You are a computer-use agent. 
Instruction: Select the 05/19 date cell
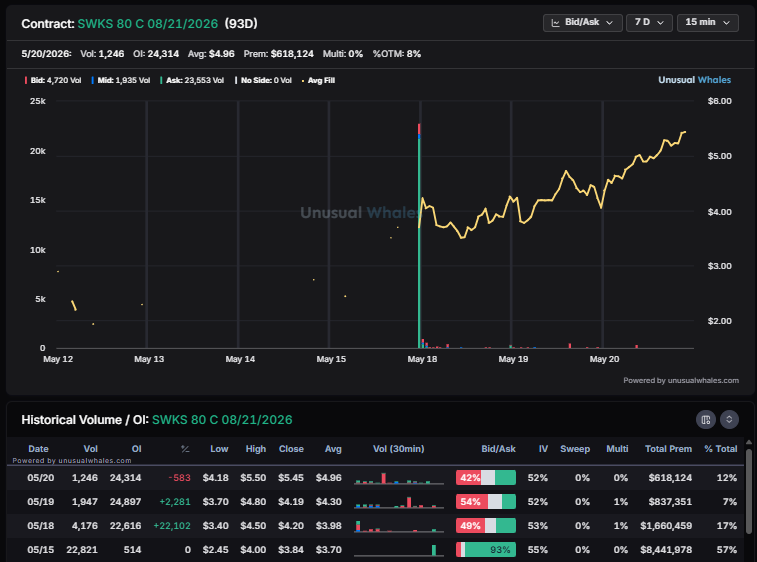pyautogui.click(x=41, y=502)
